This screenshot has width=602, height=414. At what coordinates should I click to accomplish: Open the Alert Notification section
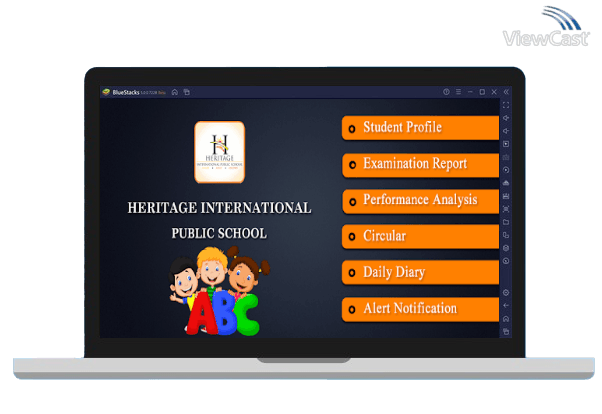pos(420,309)
